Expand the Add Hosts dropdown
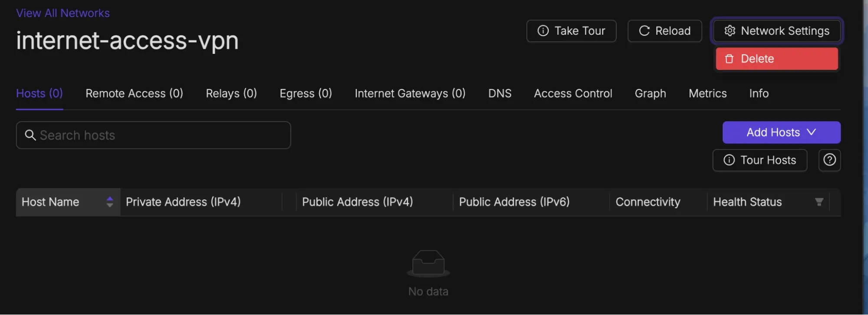 781,133
